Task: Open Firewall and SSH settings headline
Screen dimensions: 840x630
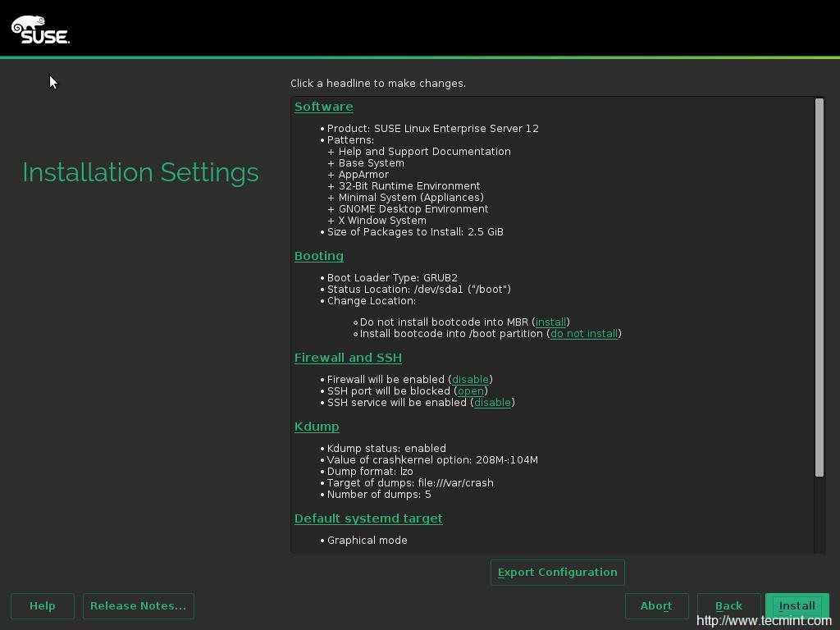Action: (x=348, y=358)
